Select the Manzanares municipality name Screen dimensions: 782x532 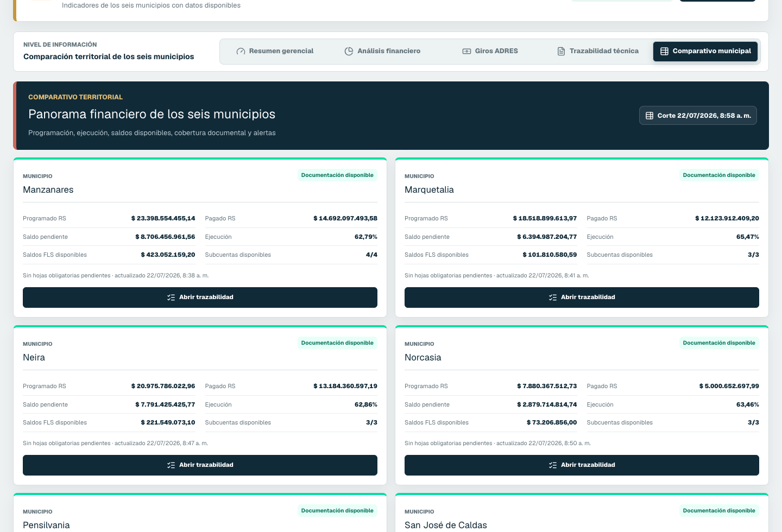tap(48, 190)
